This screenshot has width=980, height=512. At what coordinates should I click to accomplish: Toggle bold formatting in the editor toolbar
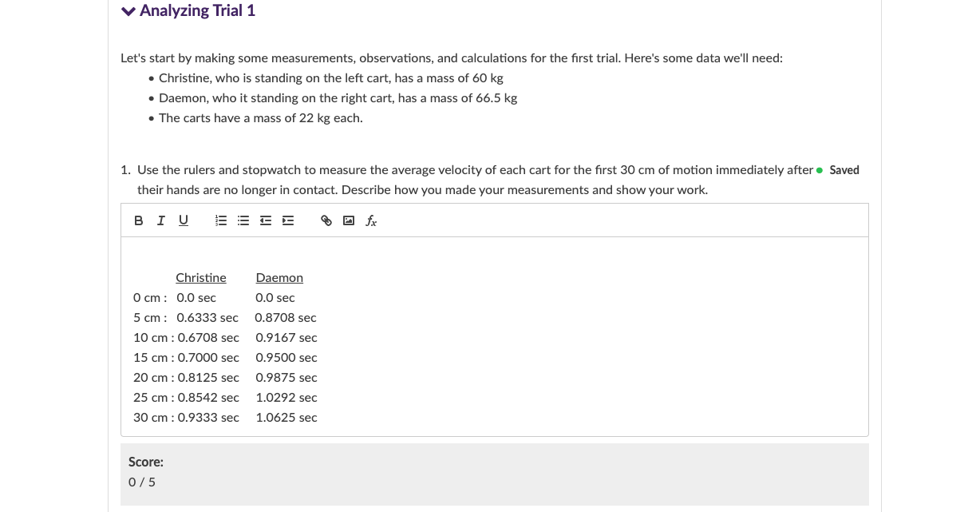(139, 220)
